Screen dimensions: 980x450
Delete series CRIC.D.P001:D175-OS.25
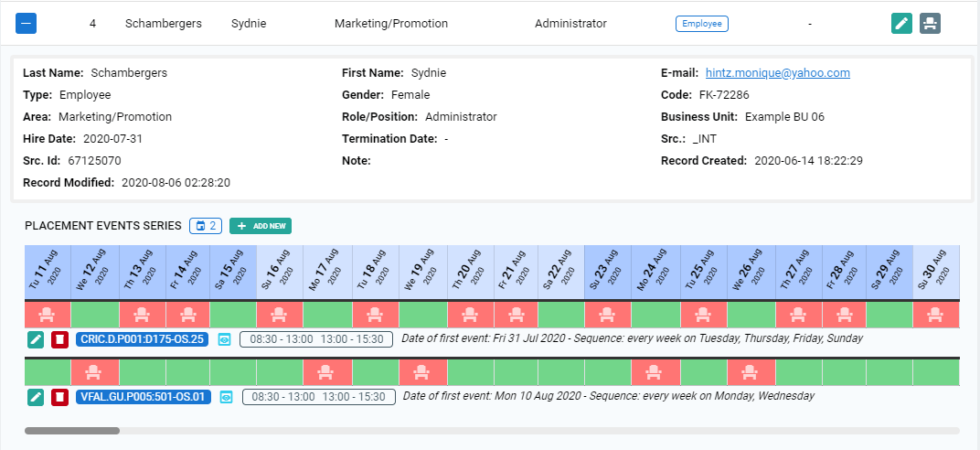[59, 339]
